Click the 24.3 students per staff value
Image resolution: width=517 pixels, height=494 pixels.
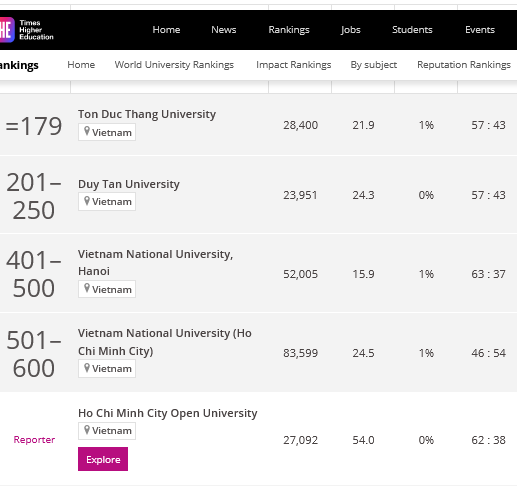[x=363, y=195]
